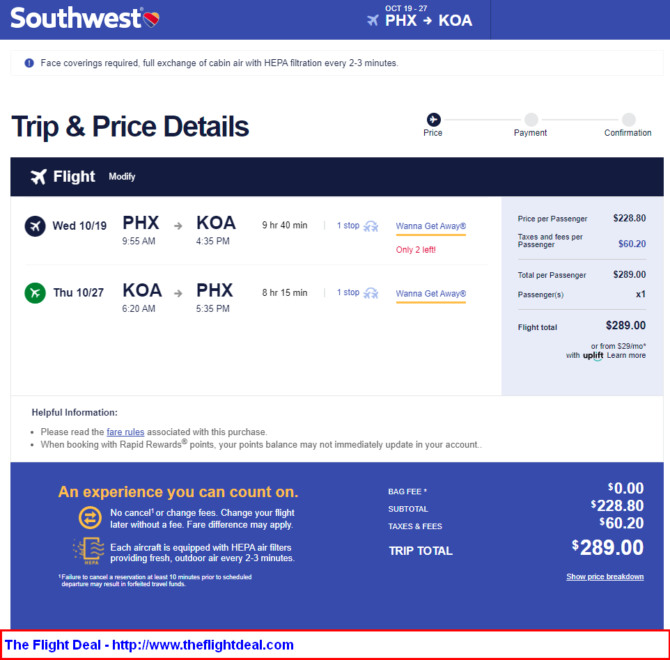Click the plane-change icon next to first 1 stop
Screen dimensions: 670x660
pos(370,226)
